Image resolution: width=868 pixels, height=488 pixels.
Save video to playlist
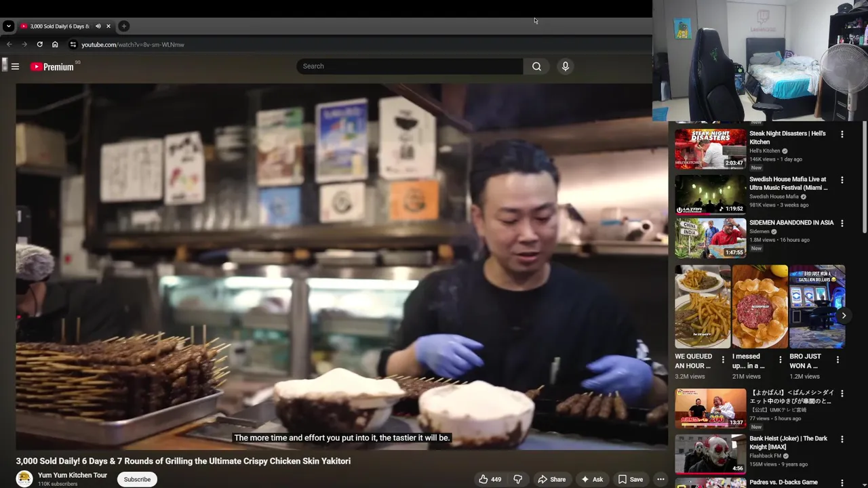point(630,479)
